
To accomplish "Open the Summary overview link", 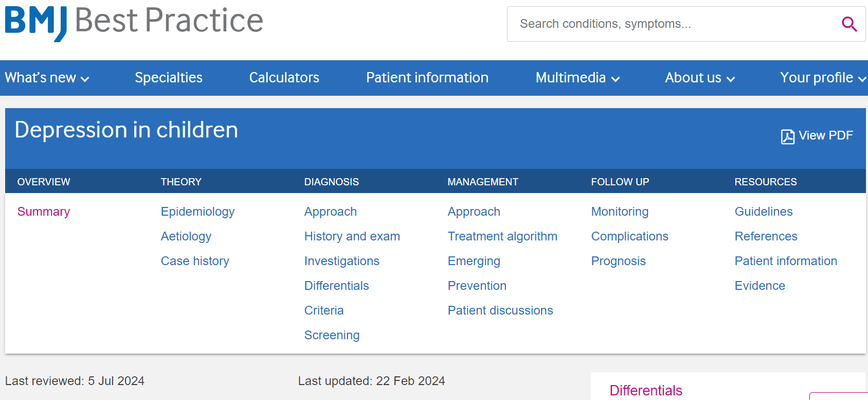I will [44, 212].
